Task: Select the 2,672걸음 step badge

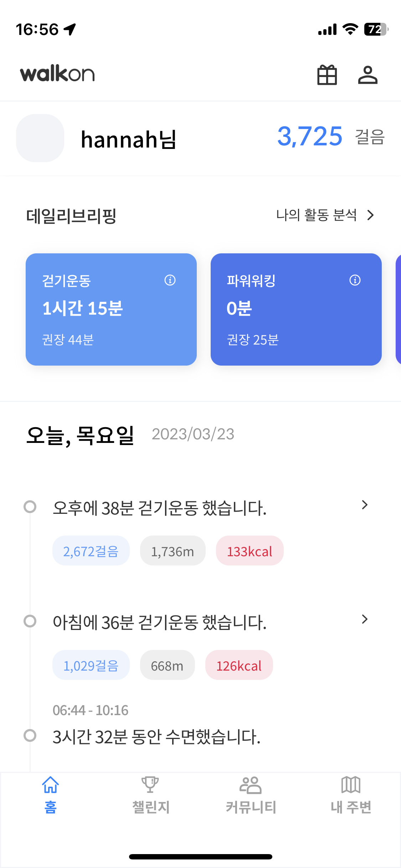Action: (x=91, y=551)
